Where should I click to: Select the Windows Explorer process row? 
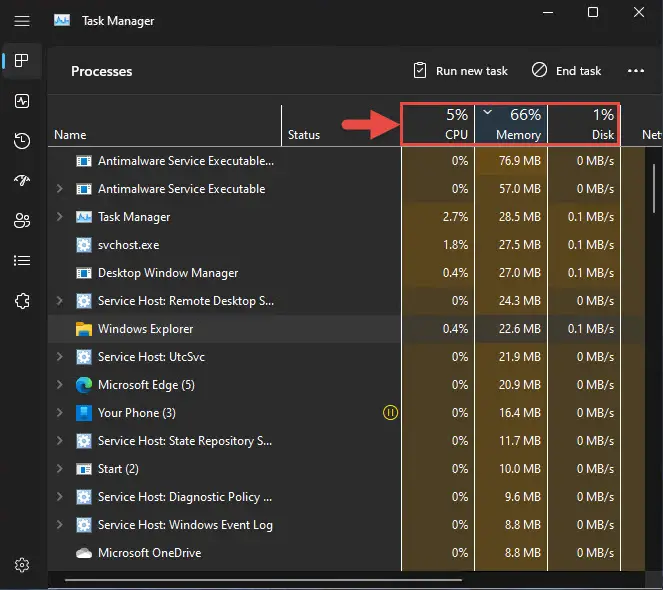coord(347,329)
